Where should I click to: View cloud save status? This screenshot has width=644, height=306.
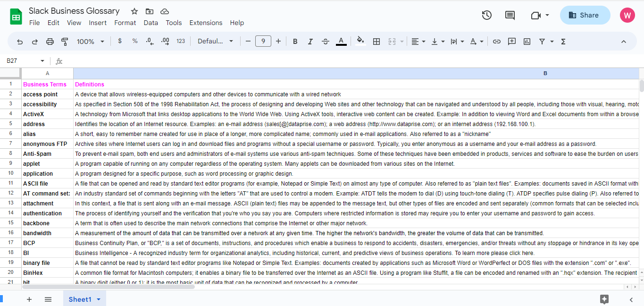[165, 11]
